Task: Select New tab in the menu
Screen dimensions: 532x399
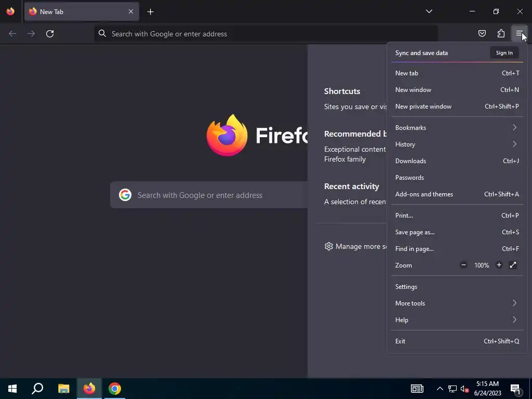Action: tap(457, 73)
